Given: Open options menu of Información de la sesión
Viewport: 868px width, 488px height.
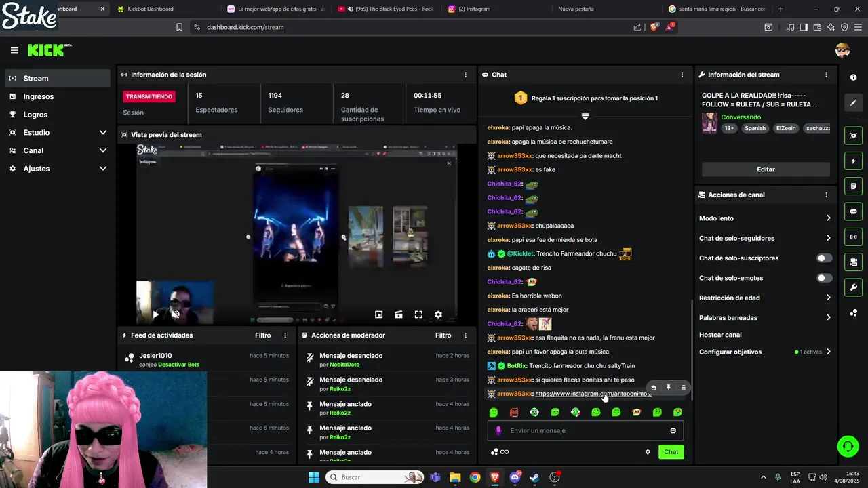Looking at the screenshot, I should click(x=465, y=75).
